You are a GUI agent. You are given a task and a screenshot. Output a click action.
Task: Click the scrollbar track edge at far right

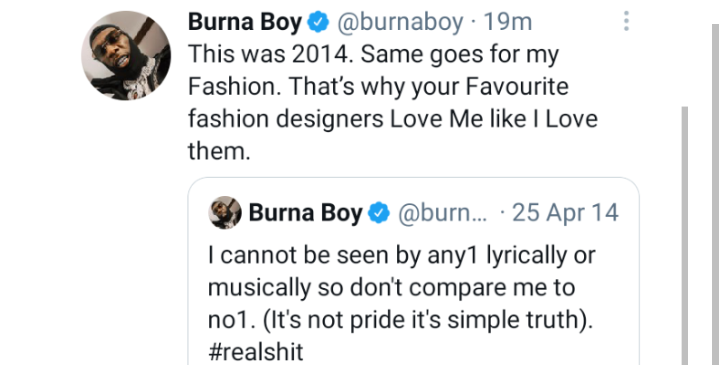[715, 195]
